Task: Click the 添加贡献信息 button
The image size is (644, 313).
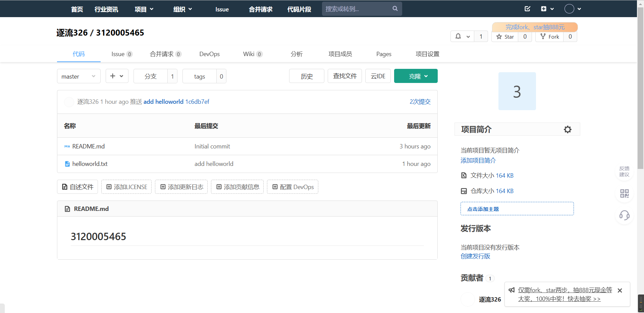Action: point(237,187)
